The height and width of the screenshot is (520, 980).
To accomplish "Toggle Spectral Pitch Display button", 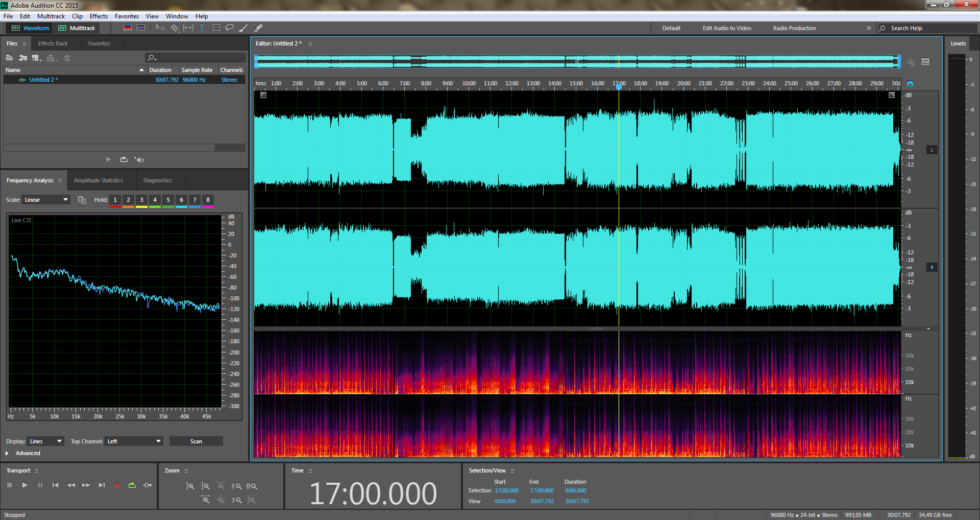I will (x=141, y=28).
